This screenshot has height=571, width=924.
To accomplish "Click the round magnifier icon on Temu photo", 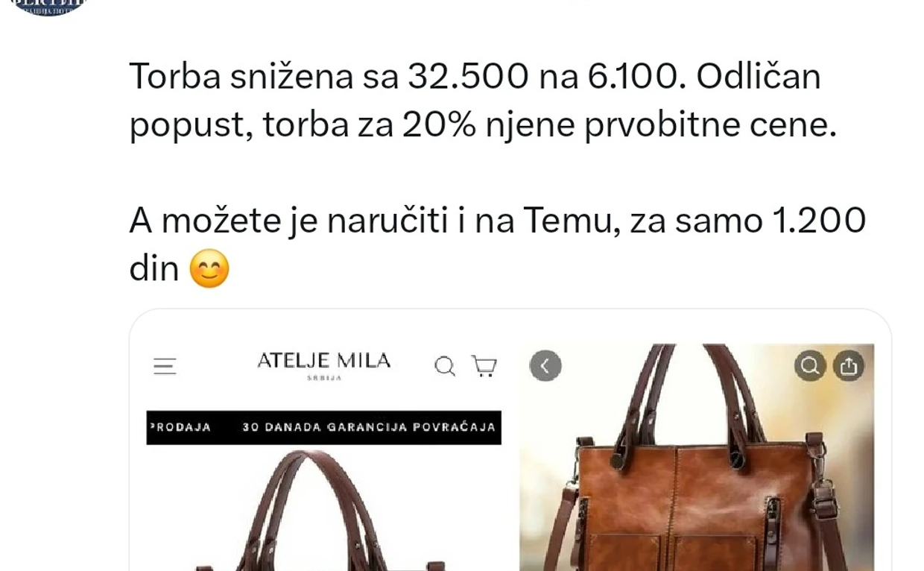I will (x=810, y=366).
